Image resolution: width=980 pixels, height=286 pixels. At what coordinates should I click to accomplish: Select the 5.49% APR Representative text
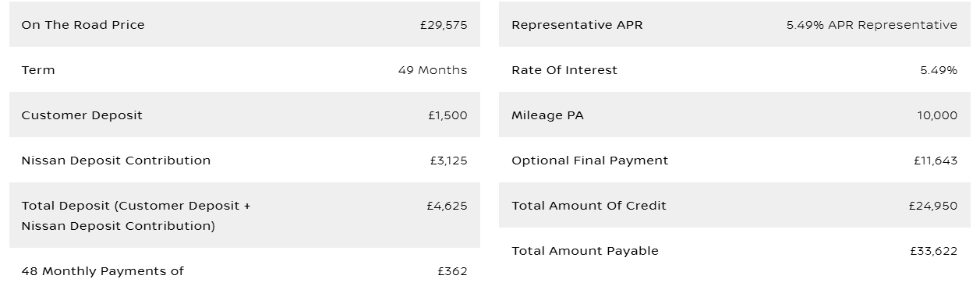click(872, 25)
